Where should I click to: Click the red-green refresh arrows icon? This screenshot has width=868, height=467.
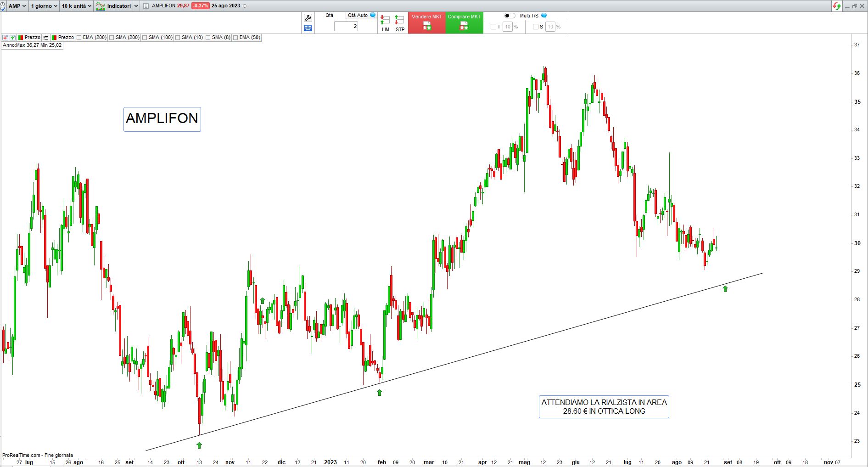coord(837,6)
